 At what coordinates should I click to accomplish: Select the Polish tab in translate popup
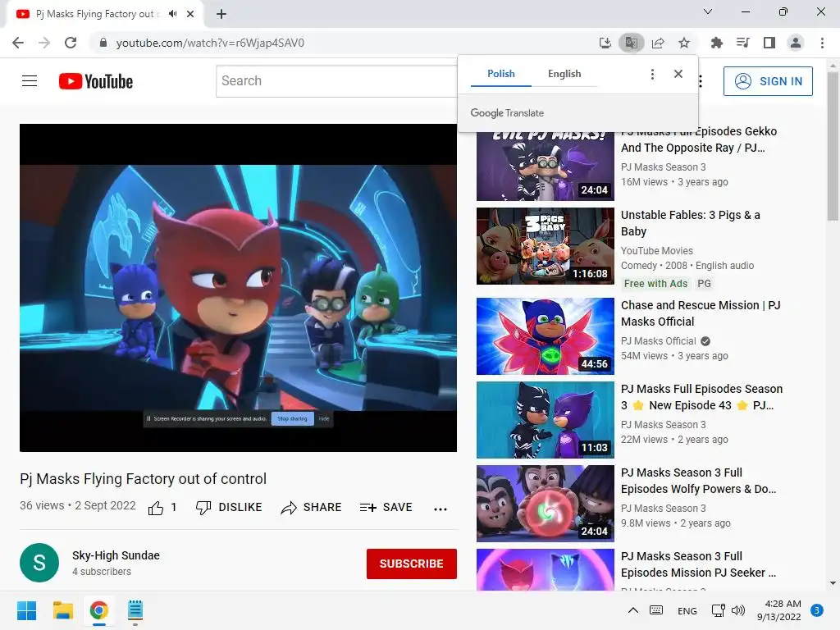(x=501, y=74)
